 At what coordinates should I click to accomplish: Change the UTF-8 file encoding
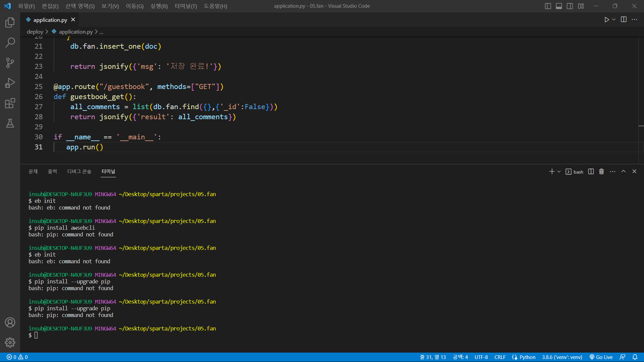481,357
